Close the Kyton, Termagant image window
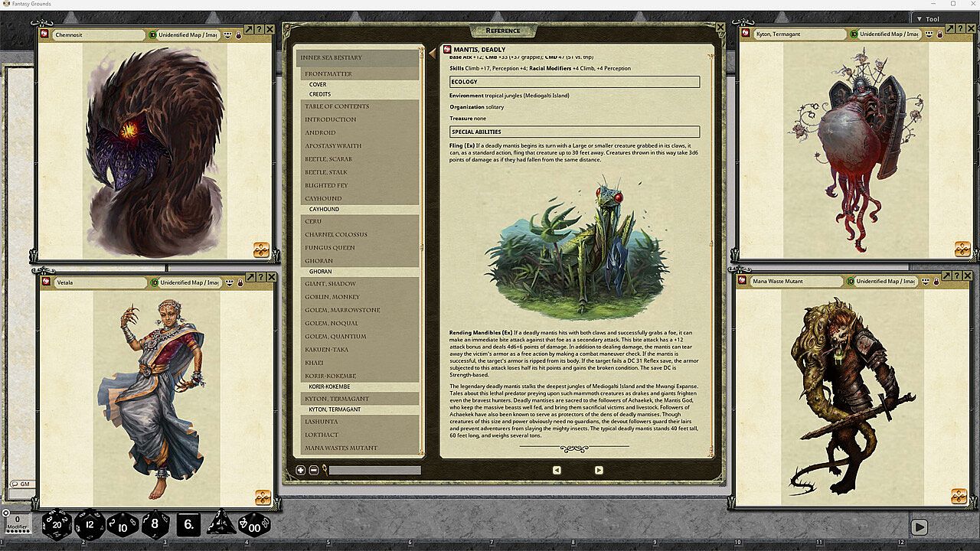This screenshot has height=551, width=980. tap(969, 29)
